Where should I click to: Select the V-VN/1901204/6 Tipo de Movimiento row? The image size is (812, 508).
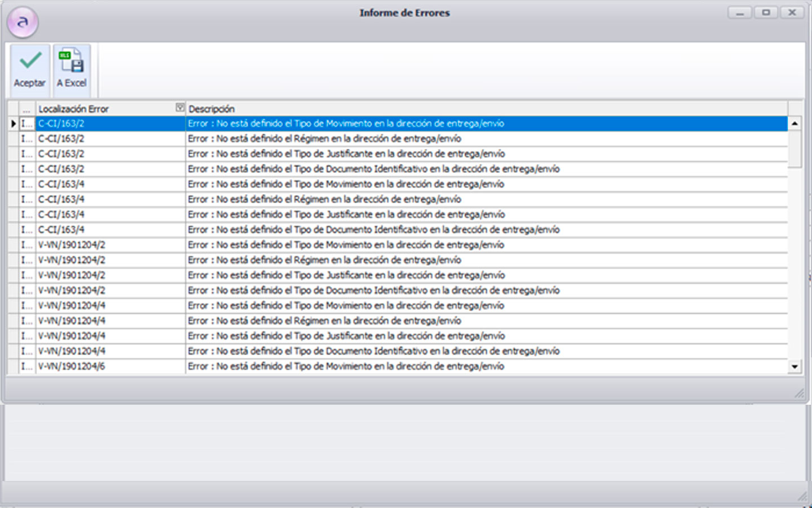[346, 366]
